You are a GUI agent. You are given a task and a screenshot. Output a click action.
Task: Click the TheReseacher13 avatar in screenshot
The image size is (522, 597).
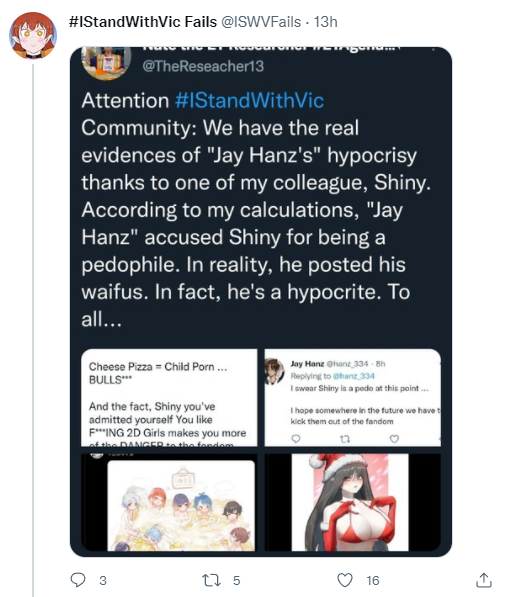107,62
